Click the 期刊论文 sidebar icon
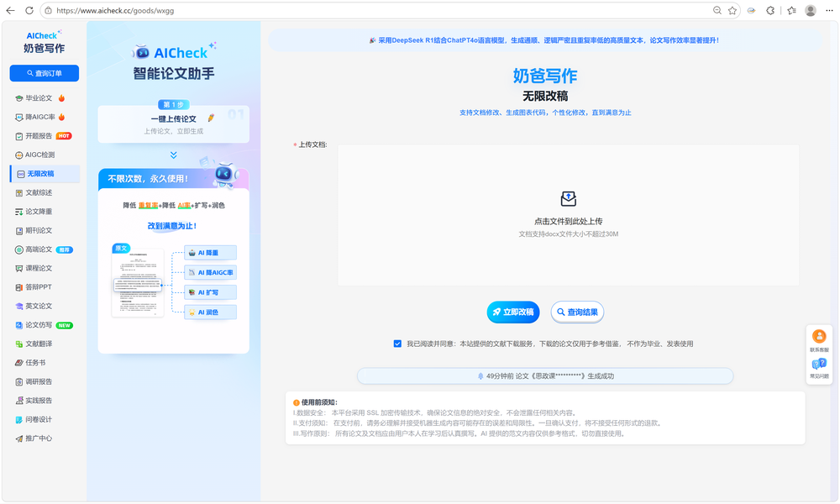Viewport: 840px width, 504px height. coord(19,231)
